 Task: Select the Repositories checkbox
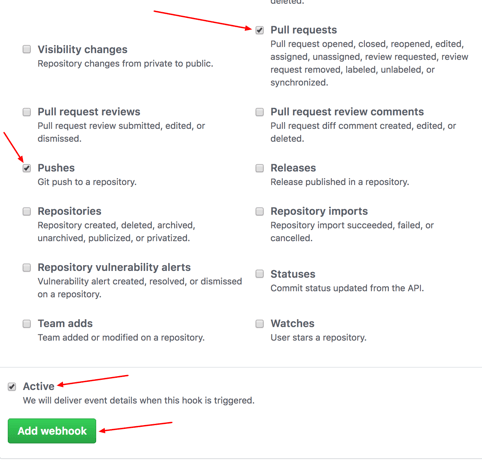click(27, 211)
